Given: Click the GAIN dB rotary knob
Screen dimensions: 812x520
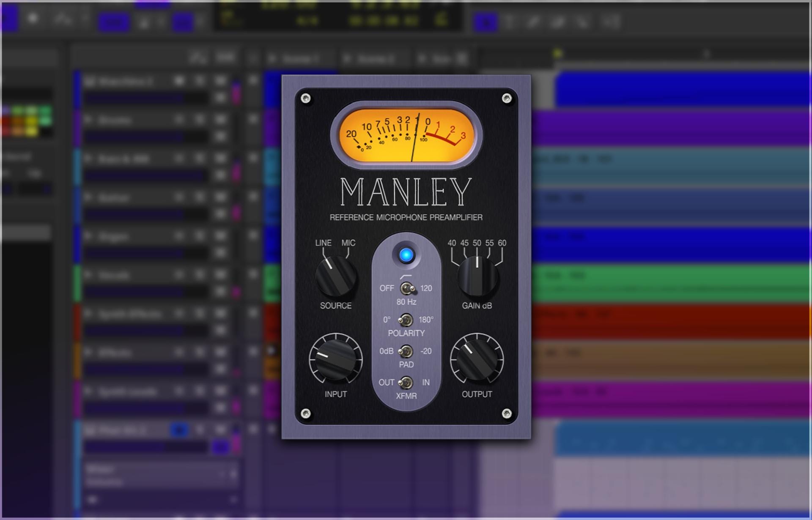Looking at the screenshot, I should click(477, 276).
